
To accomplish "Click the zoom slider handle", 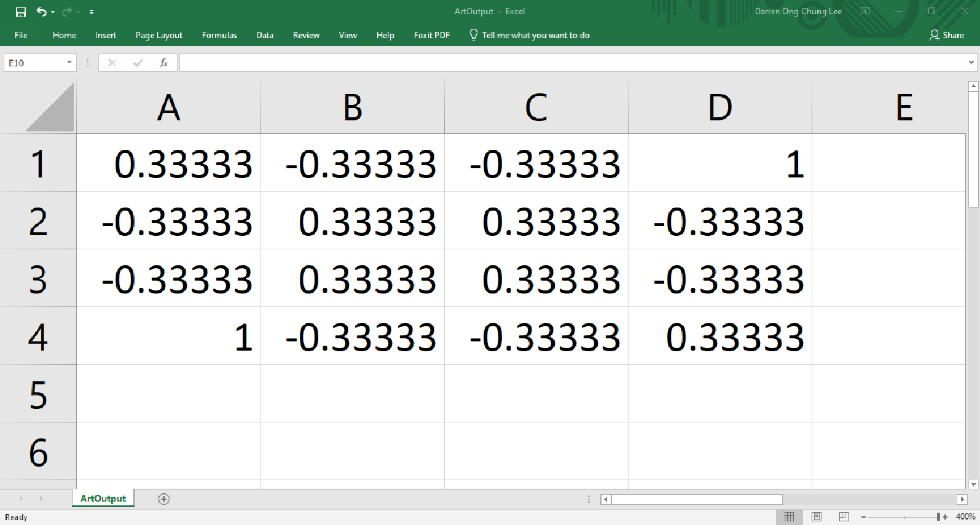I will 938,517.
